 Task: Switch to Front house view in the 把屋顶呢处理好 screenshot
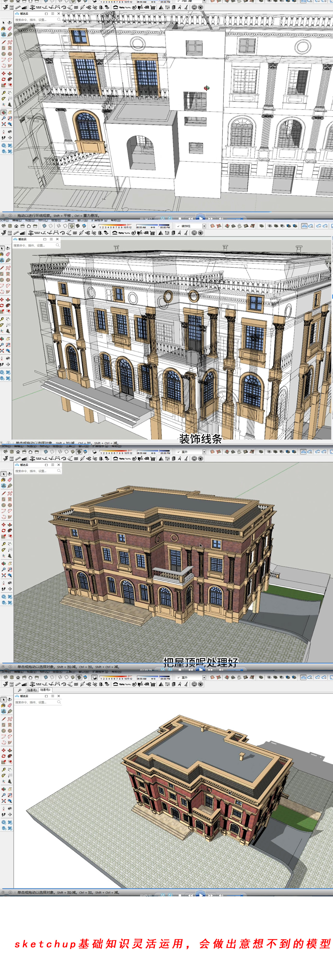(18, 452)
